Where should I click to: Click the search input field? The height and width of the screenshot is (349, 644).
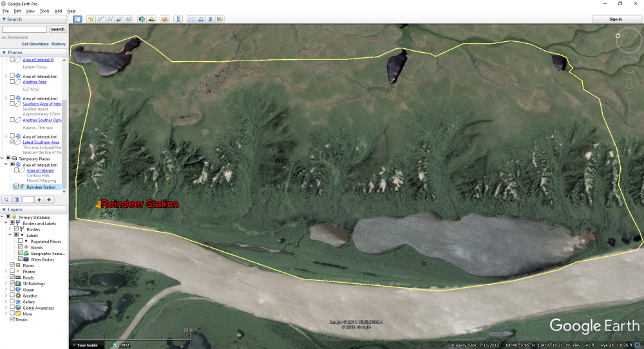click(24, 29)
